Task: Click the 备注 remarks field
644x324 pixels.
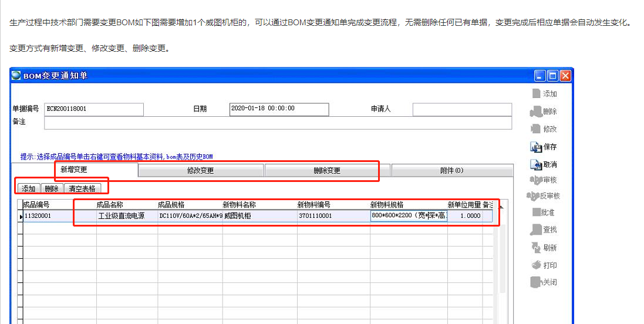Action: [x=278, y=123]
